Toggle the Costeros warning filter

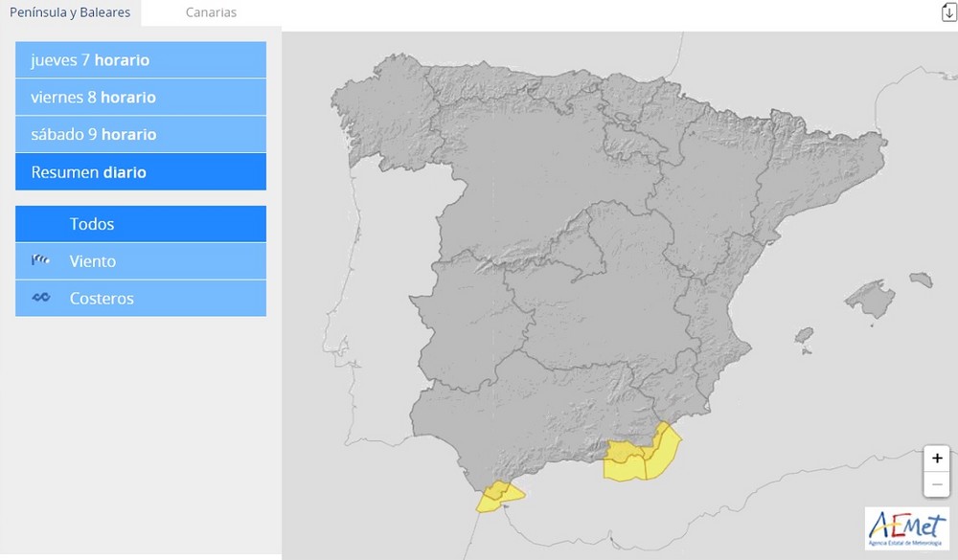coord(140,298)
